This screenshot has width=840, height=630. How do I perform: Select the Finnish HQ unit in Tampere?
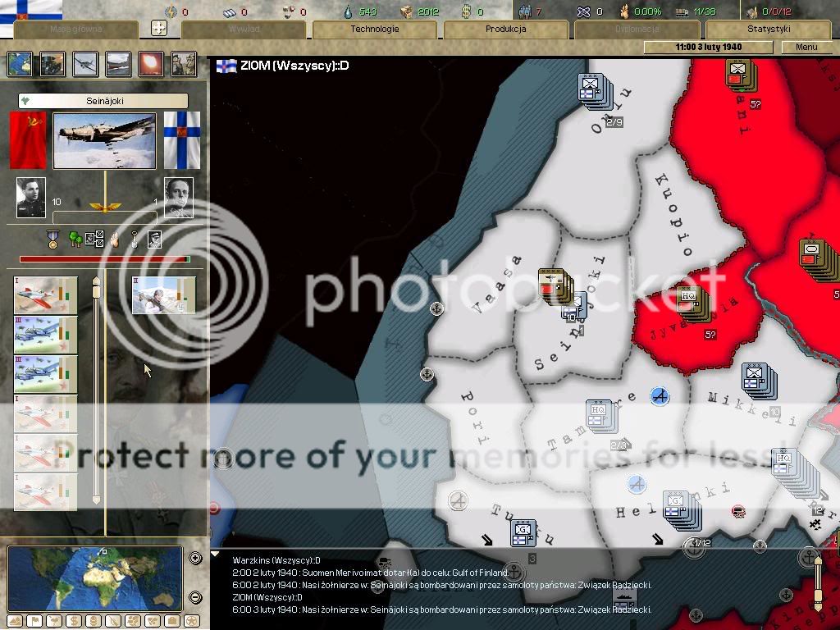click(601, 416)
